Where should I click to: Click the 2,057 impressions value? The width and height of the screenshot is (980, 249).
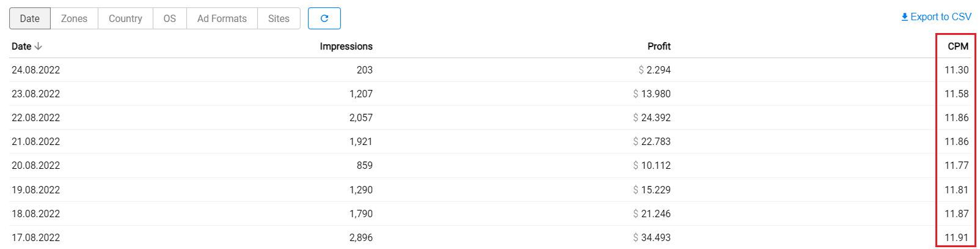pyautogui.click(x=360, y=117)
